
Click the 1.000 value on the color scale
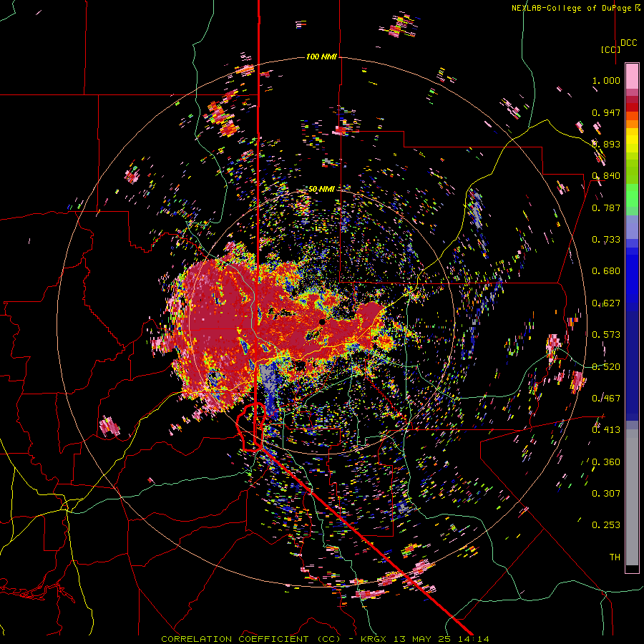[606, 80]
